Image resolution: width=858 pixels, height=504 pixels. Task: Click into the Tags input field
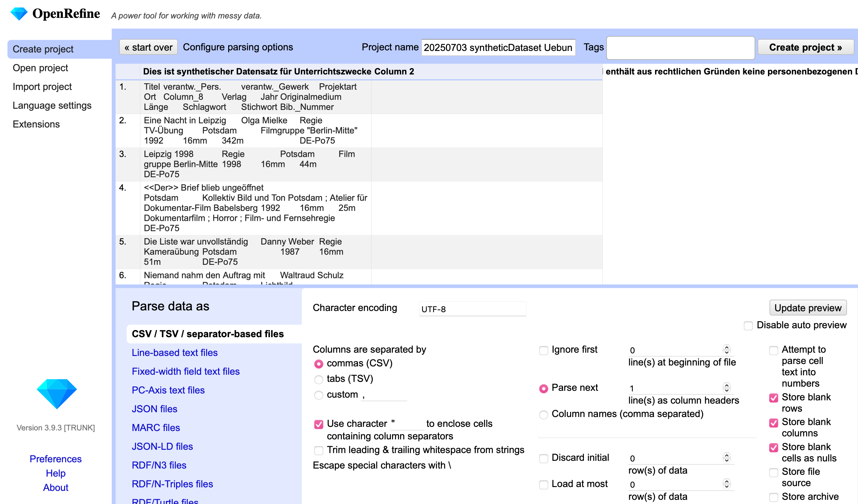[681, 48]
